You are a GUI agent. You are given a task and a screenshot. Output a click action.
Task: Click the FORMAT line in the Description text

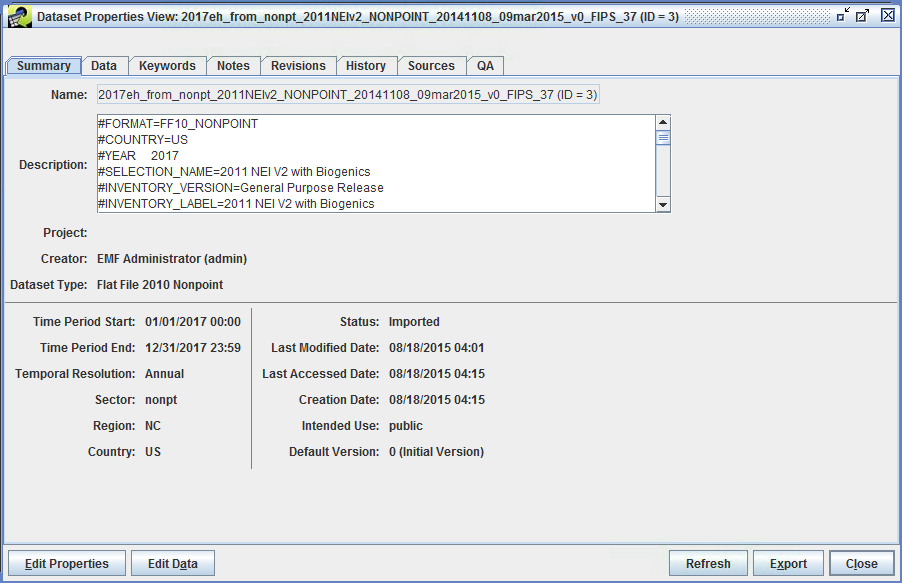(180, 124)
